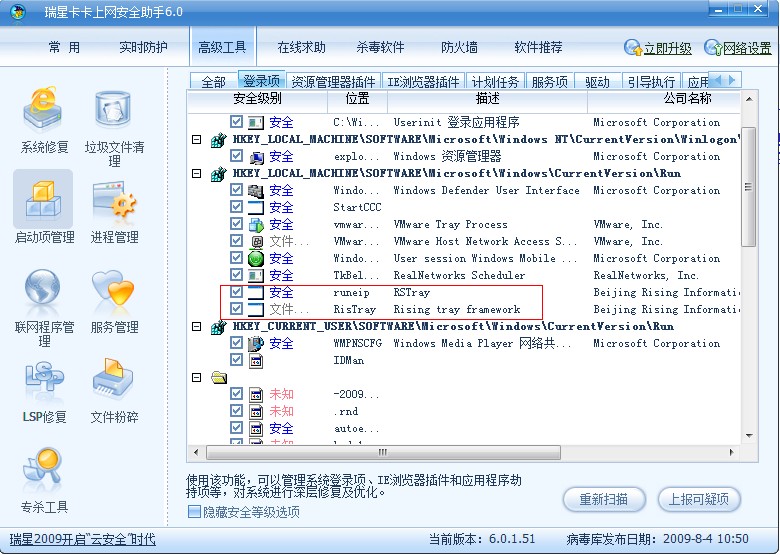Click the vertical scrollbar thumb
Screen dimensions: 780x555
(x=748, y=186)
